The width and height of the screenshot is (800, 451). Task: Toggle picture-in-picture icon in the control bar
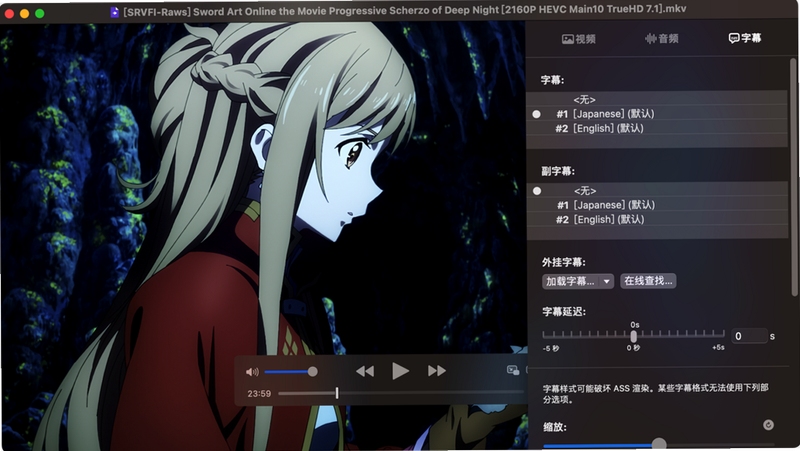pos(513,370)
